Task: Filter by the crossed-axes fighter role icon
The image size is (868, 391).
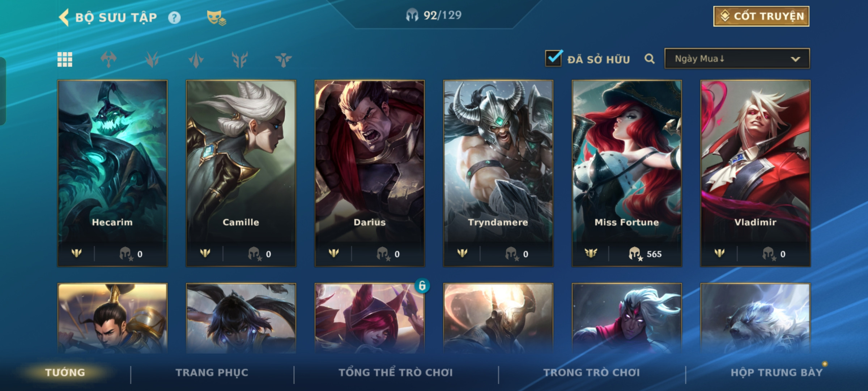Action: coord(109,59)
